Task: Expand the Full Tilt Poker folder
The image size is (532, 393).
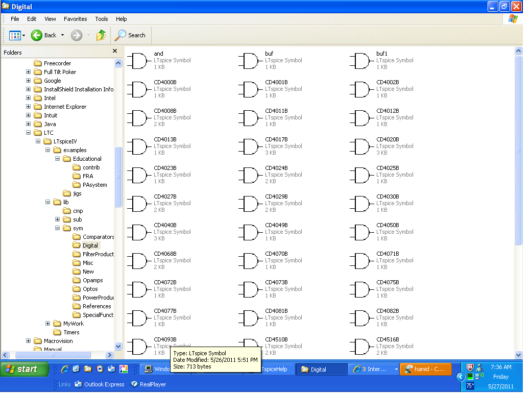Action: 29,72
